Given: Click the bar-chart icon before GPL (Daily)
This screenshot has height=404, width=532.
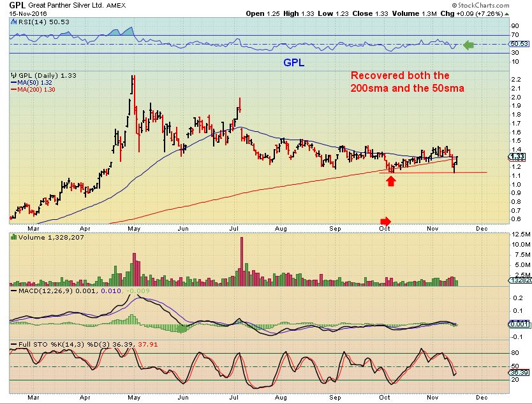Looking at the screenshot, I should 13,75.
